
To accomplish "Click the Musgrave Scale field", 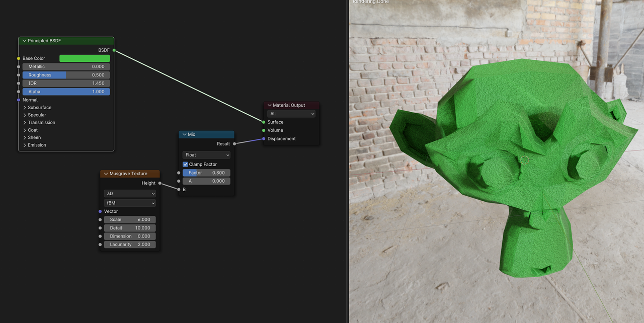I will (x=130, y=220).
